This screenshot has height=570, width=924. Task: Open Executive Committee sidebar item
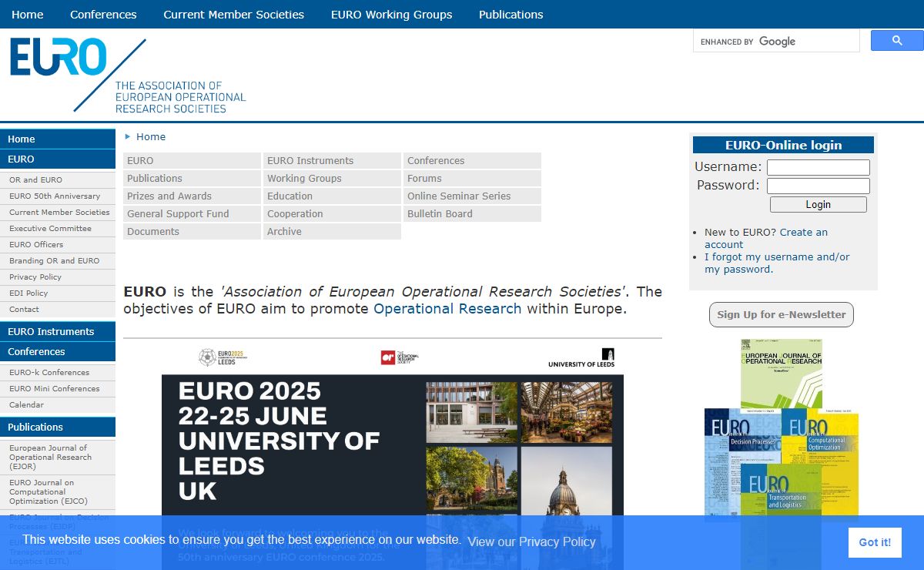58,228
